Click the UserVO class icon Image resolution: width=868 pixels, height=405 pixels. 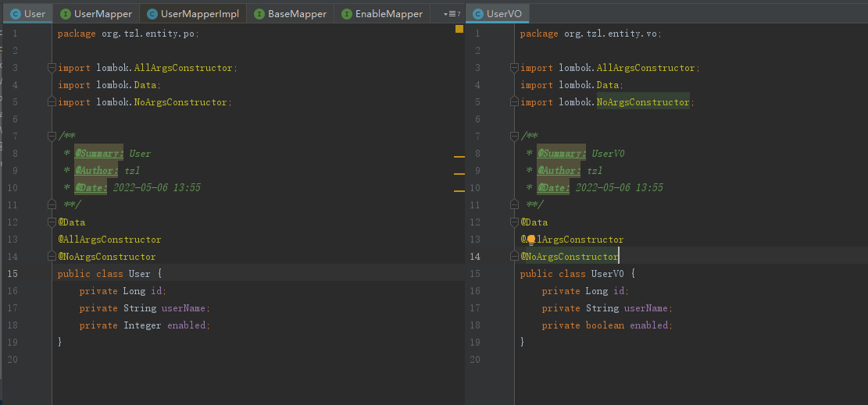(x=478, y=13)
